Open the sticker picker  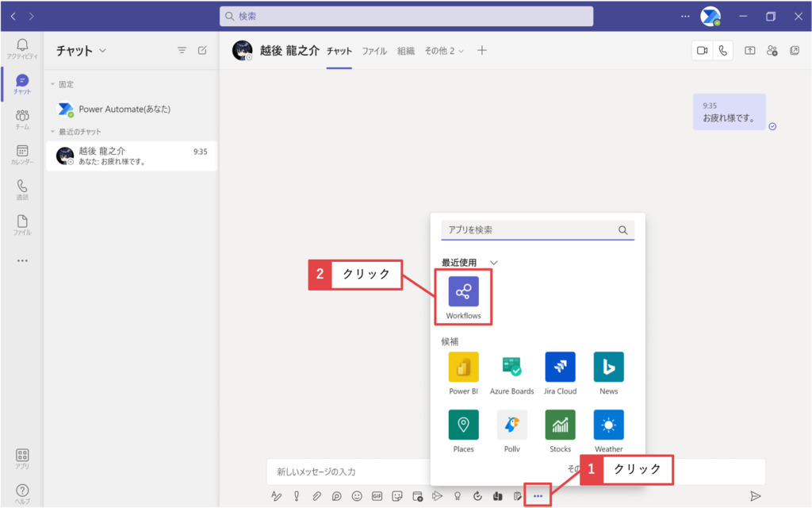(397, 496)
